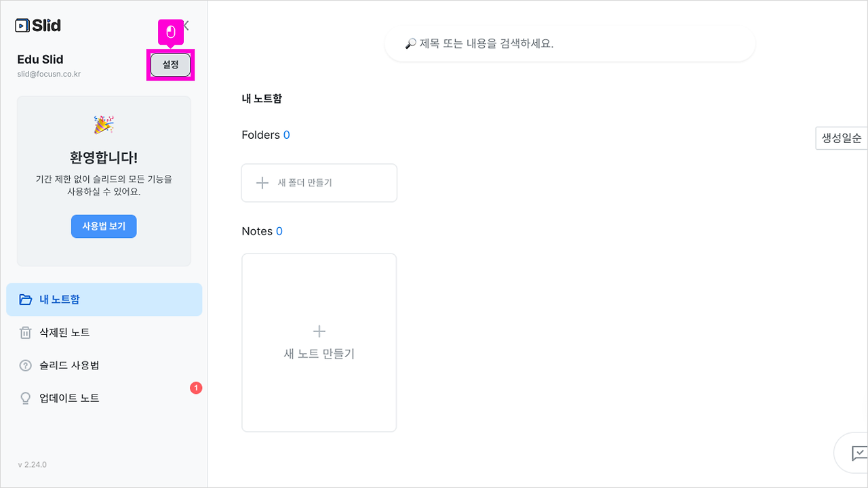Click the folder icon next to 내 노트함
The width and height of the screenshot is (868, 488).
pos(25,299)
